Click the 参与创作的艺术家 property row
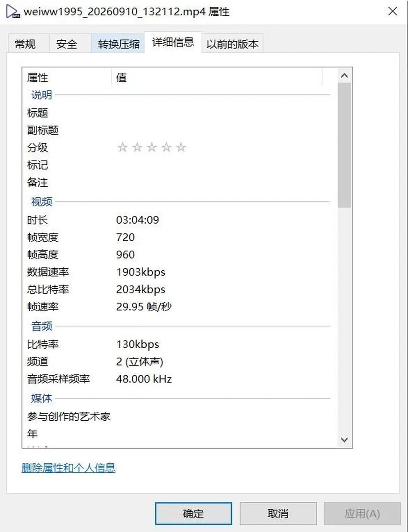This screenshot has height=532, width=408. [176, 417]
